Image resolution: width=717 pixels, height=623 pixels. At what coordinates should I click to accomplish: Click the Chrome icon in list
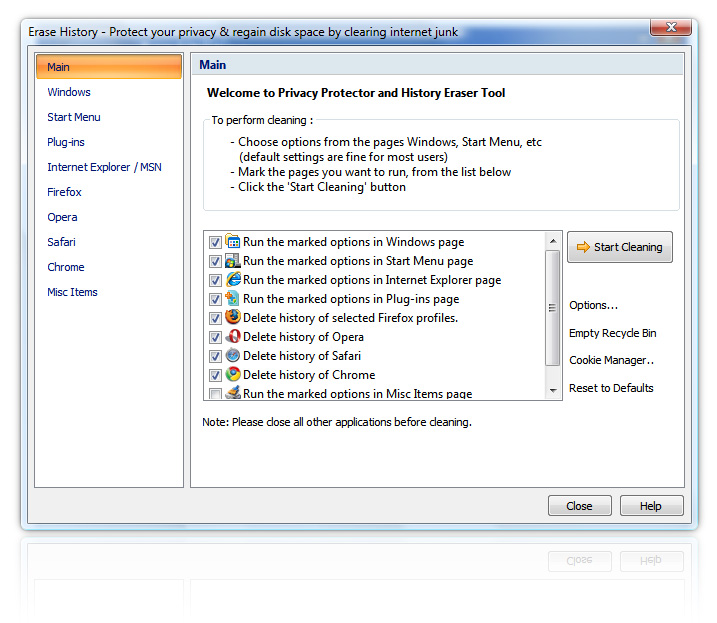[x=233, y=375]
